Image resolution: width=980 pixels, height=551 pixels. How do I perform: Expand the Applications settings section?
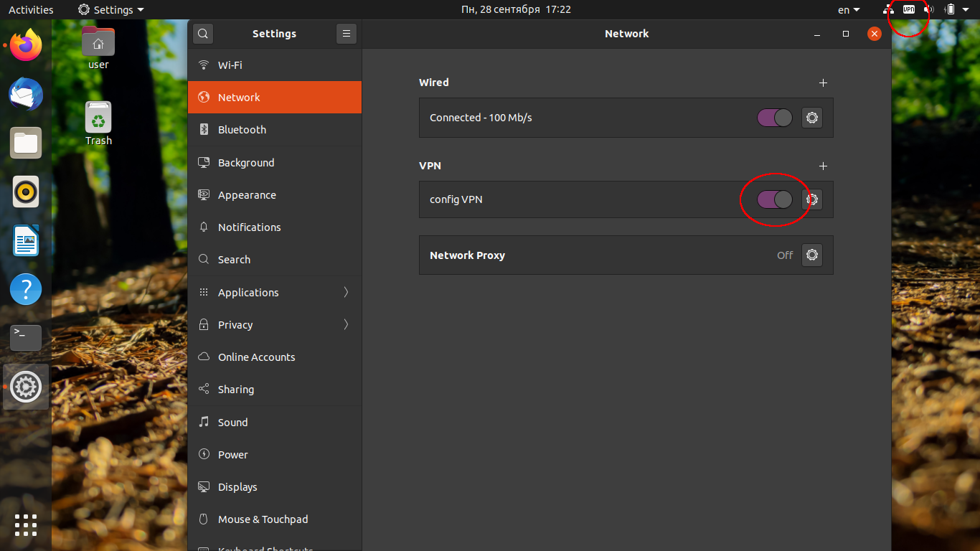(x=275, y=292)
